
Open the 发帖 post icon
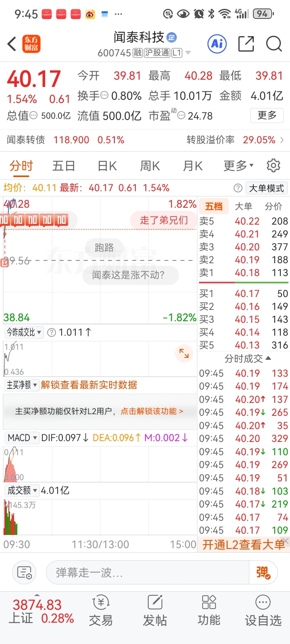click(x=155, y=611)
